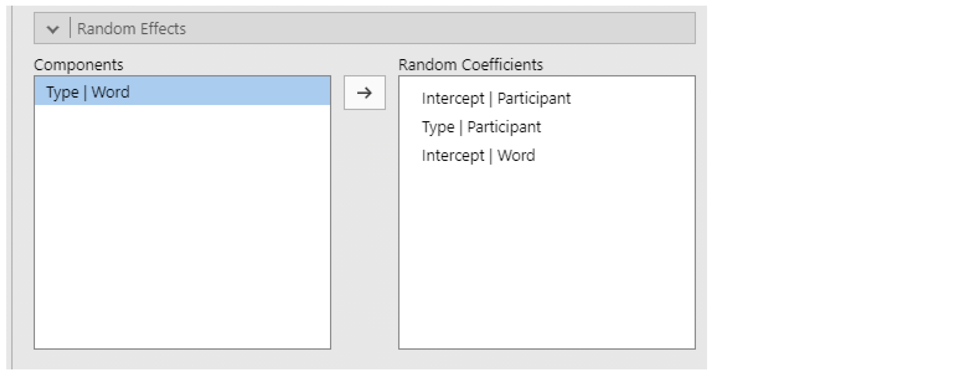The width and height of the screenshot is (980, 378).
Task: Click the word 'Participant' in the first coefficient
Action: 534,98
